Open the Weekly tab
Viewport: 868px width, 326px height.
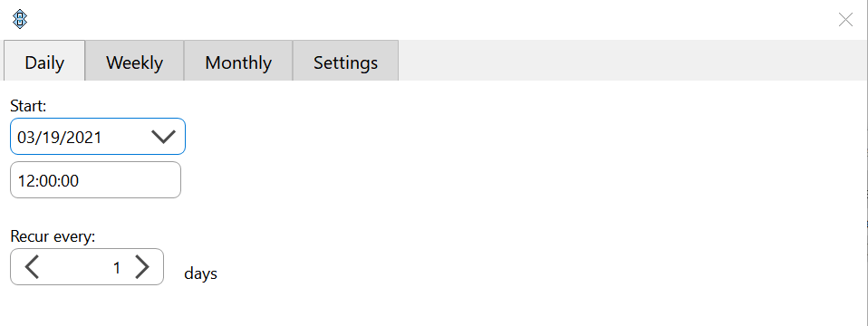point(134,61)
